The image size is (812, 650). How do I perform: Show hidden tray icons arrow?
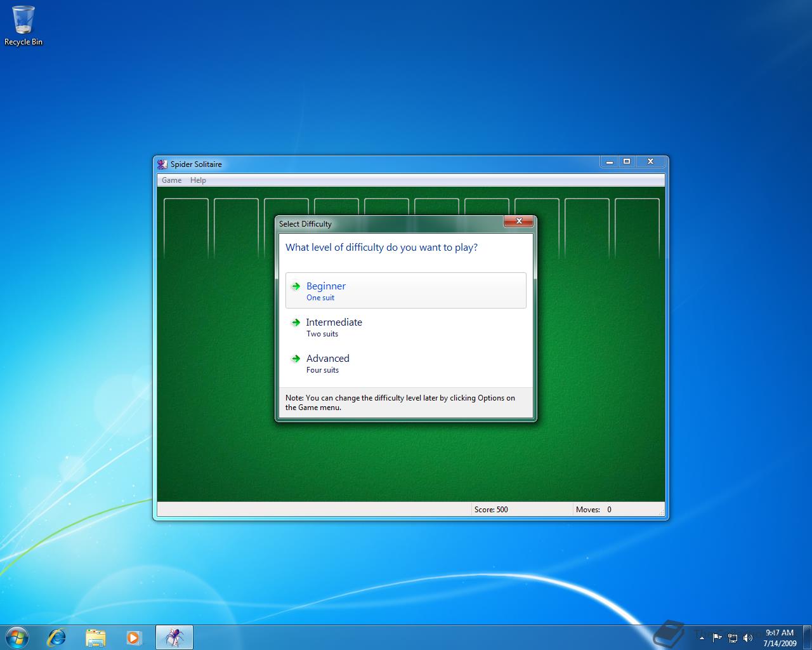click(x=702, y=637)
